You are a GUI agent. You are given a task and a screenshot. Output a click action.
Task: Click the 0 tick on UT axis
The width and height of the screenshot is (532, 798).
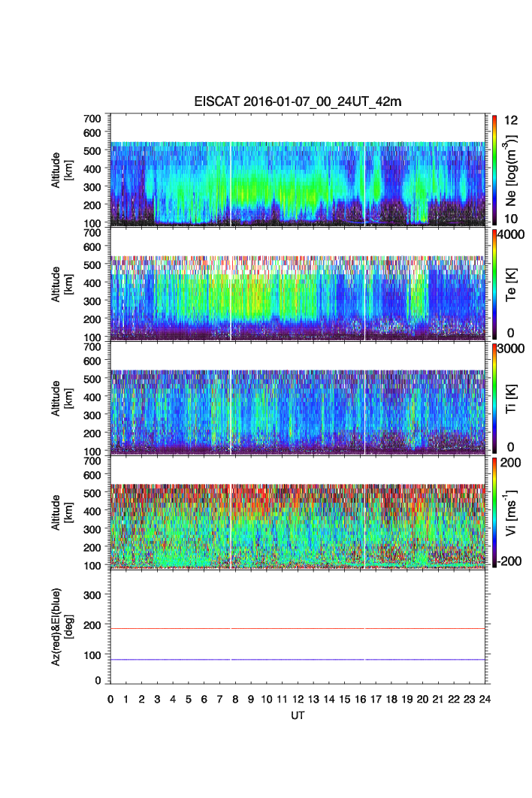[x=110, y=700]
